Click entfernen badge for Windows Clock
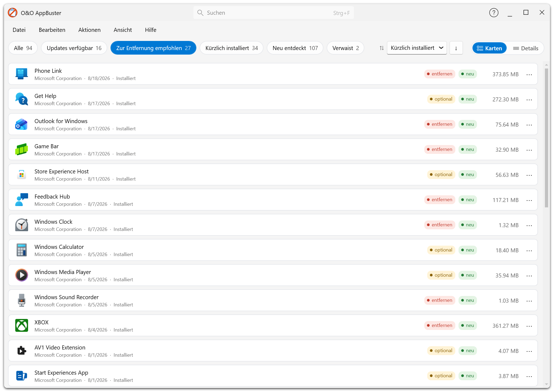Screen dimensions: 554x392 click(440, 225)
